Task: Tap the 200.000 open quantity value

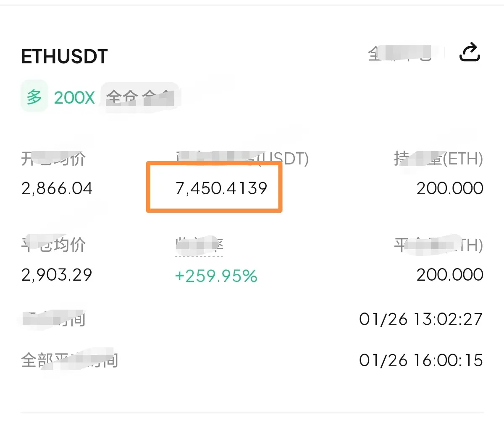Action: click(450, 188)
